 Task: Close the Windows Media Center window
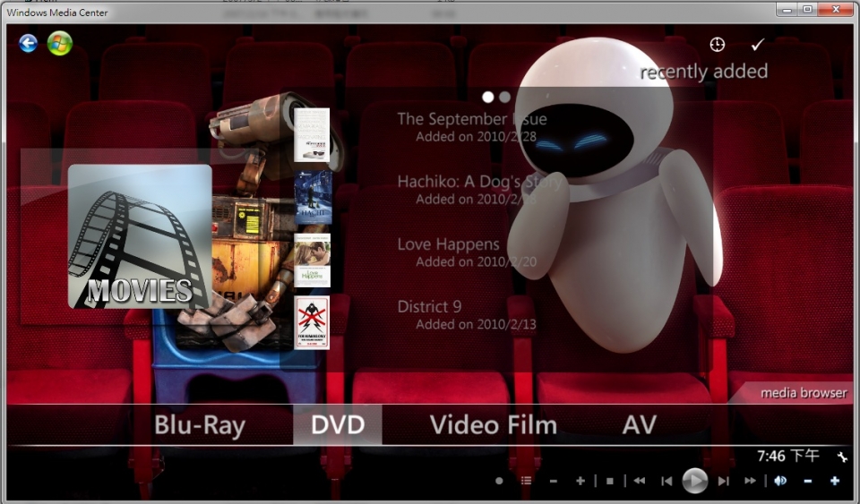(x=836, y=9)
